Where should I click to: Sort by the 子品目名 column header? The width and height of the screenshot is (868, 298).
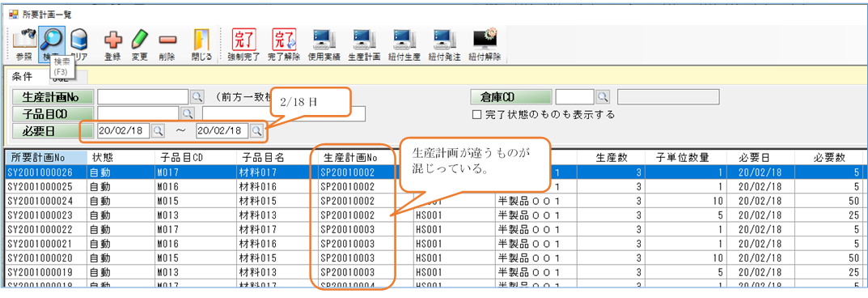click(x=277, y=157)
